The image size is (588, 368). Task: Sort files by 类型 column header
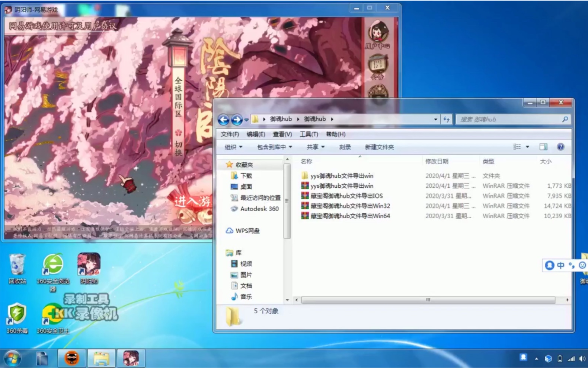pos(488,161)
